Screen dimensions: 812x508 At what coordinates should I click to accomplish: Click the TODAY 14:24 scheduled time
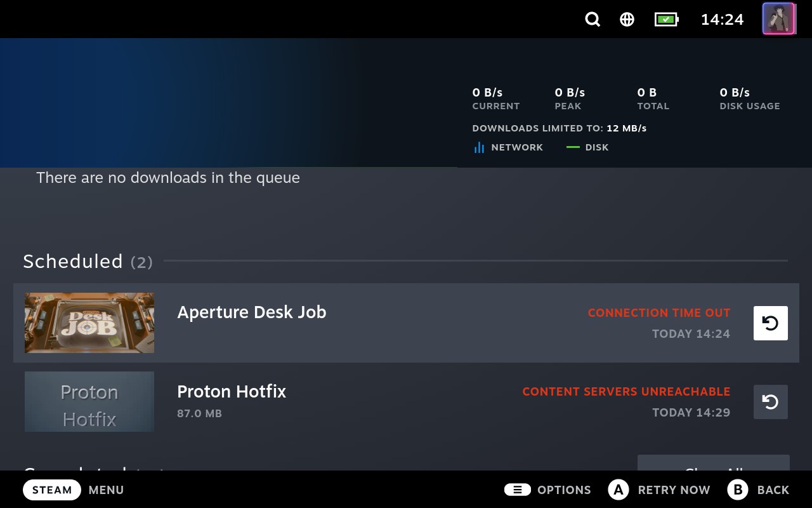point(691,334)
